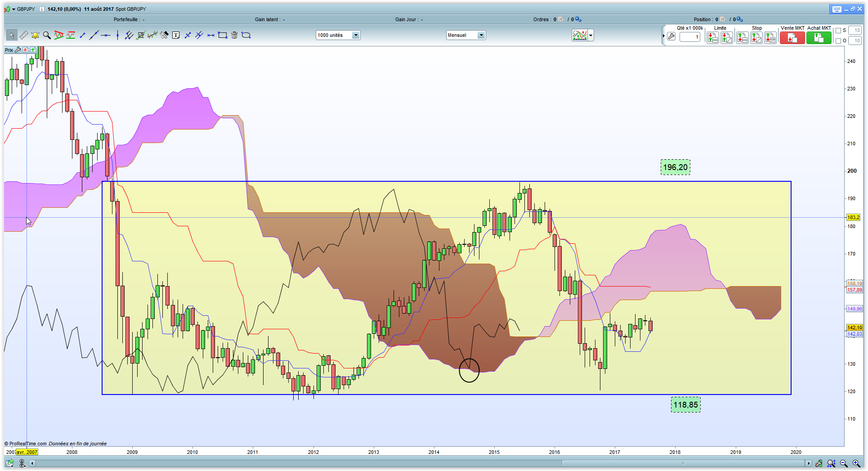Screen dimensions: 868x471
Task: Open chart settings wrench at bottom right
Action: [x=819, y=463]
